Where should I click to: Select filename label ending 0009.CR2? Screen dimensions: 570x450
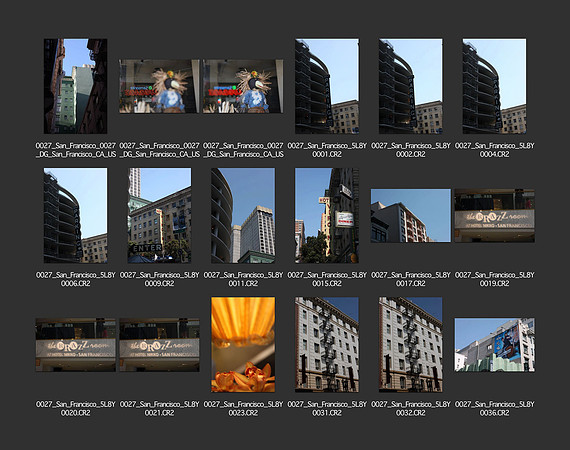click(160, 279)
